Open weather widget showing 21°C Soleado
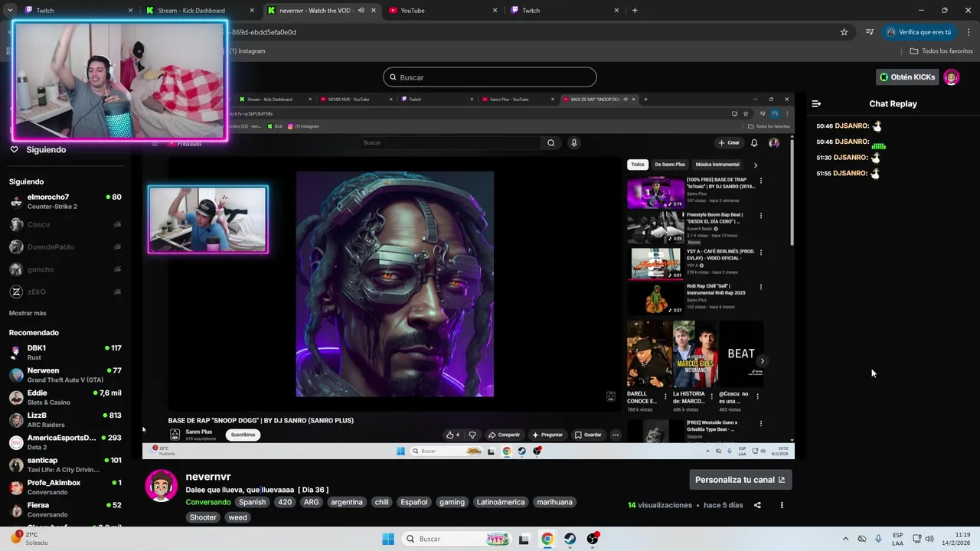 [x=31, y=538]
